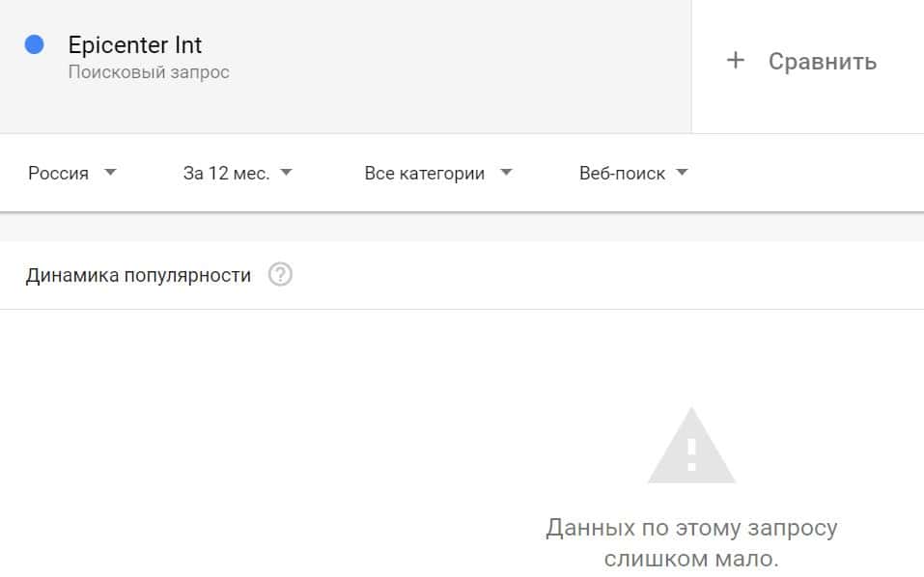
Task: Click the arrow next to Все категории
Action: [x=506, y=173]
